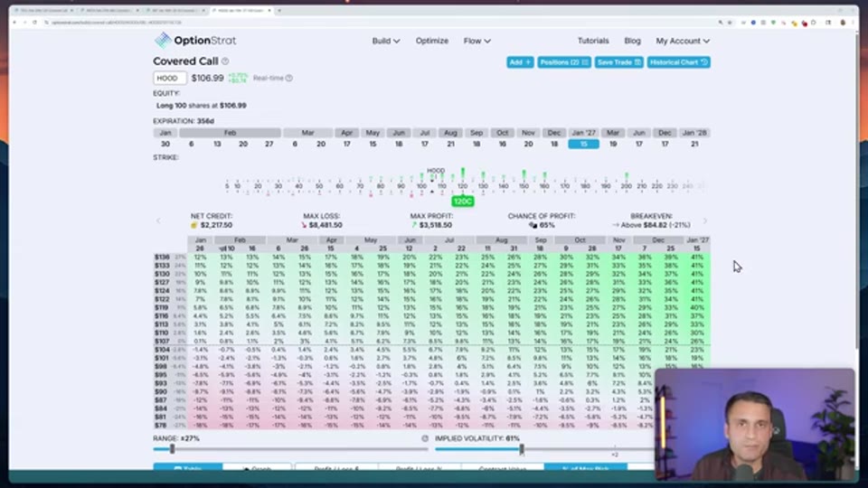Click the Max Loss value $8,481.50
868x488 pixels.
pyautogui.click(x=325, y=225)
